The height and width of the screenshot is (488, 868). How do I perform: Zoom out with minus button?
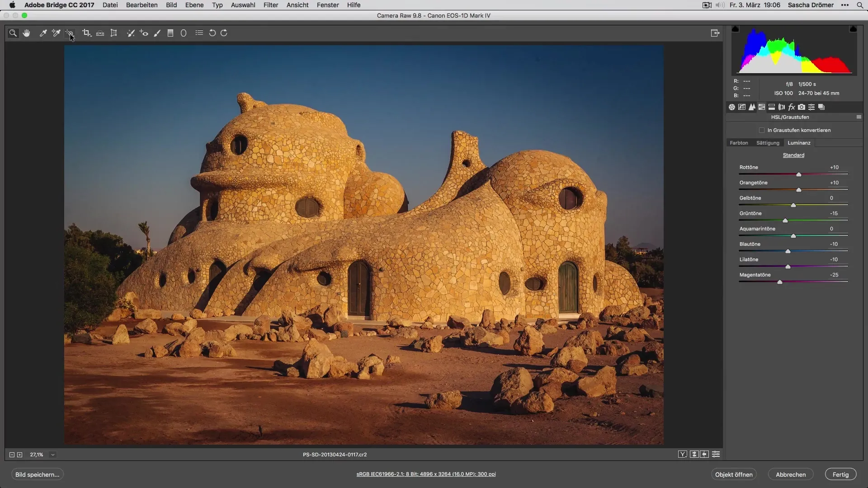[12, 455]
